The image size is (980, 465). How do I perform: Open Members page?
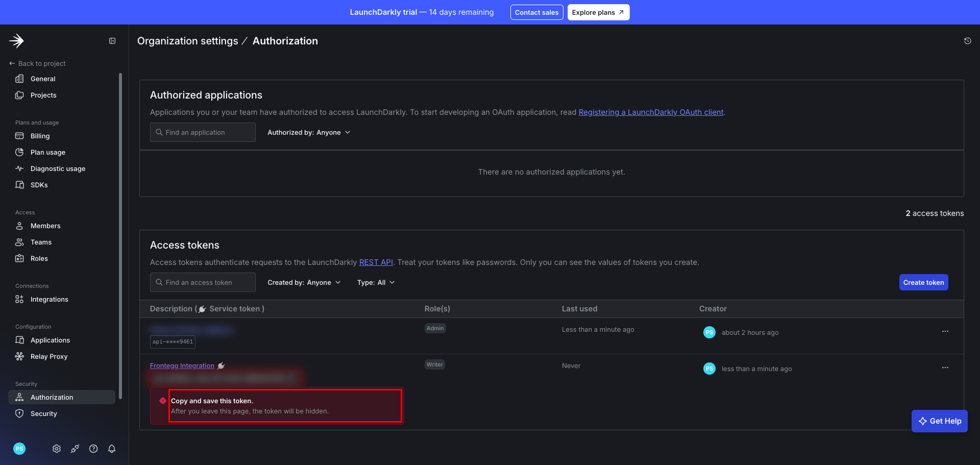coord(62,226)
